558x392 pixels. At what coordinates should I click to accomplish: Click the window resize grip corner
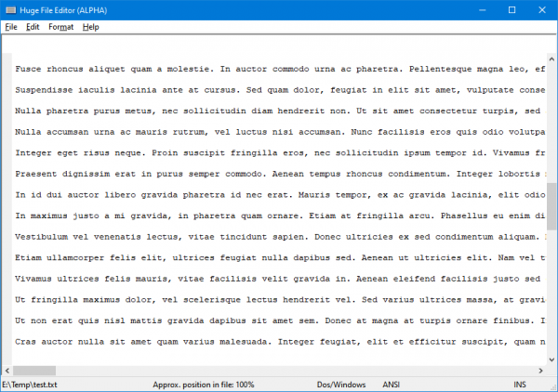tap(552, 386)
